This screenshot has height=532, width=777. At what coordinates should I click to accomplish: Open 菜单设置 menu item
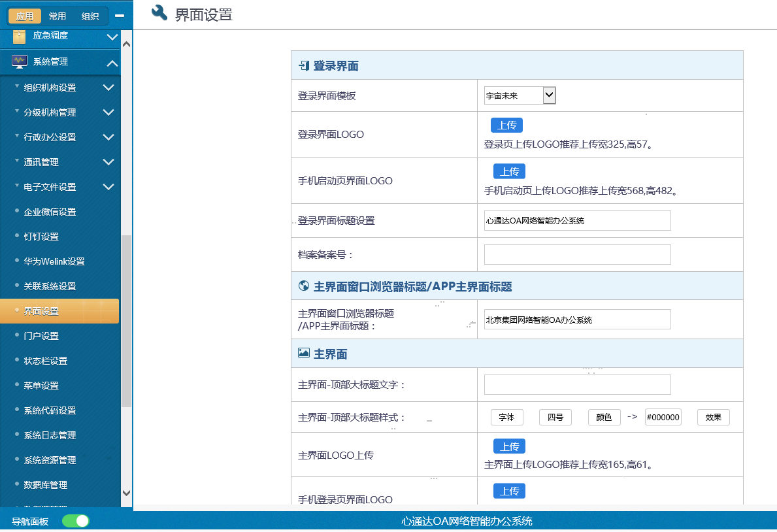point(41,385)
